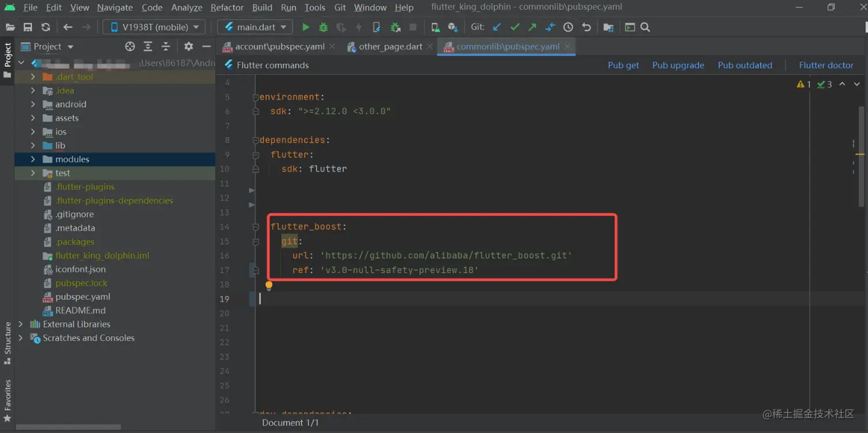Start debugging with the green bug icon
Image resolution: width=868 pixels, height=433 pixels.
323,27
